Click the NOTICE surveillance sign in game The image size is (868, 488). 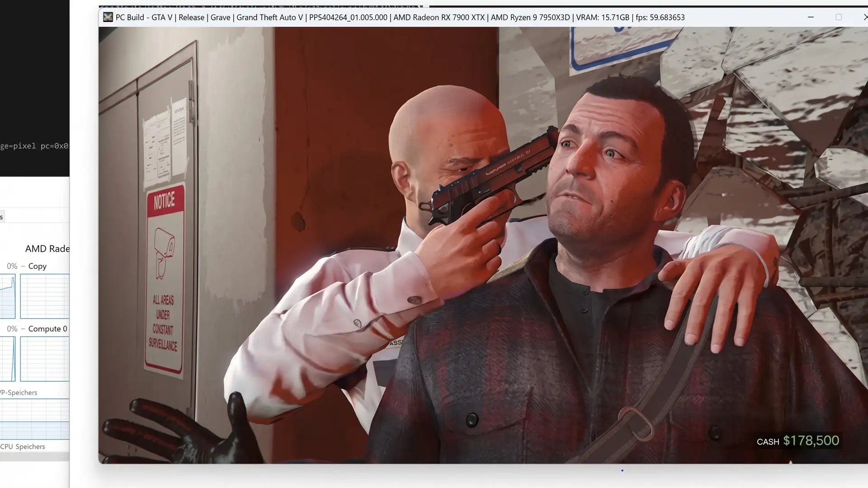(x=164, y=280)
